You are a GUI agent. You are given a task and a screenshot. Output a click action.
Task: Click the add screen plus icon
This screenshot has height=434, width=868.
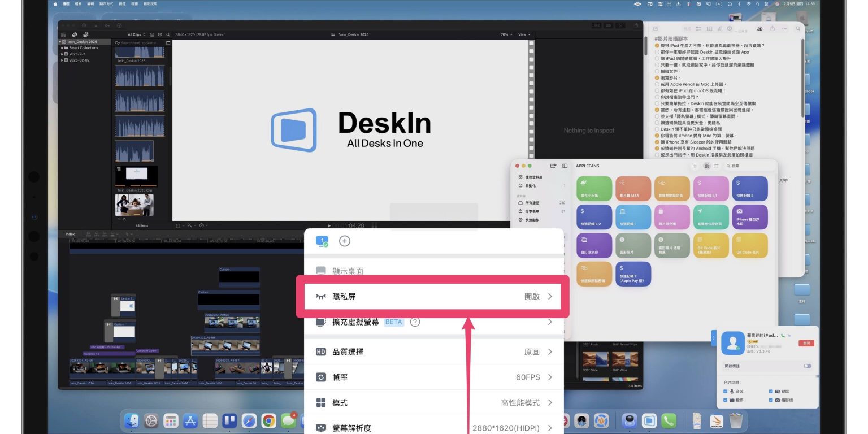pos(344,241)
